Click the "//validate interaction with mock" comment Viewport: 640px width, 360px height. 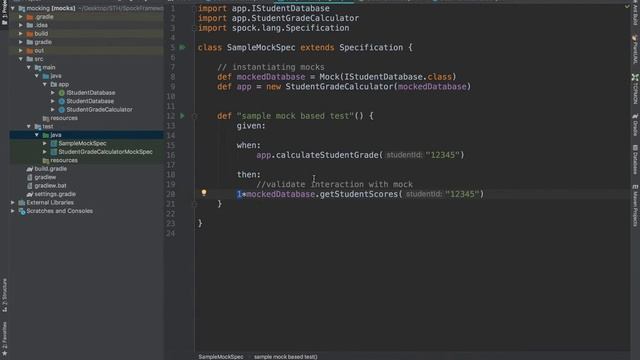click(x=334, y=184)
